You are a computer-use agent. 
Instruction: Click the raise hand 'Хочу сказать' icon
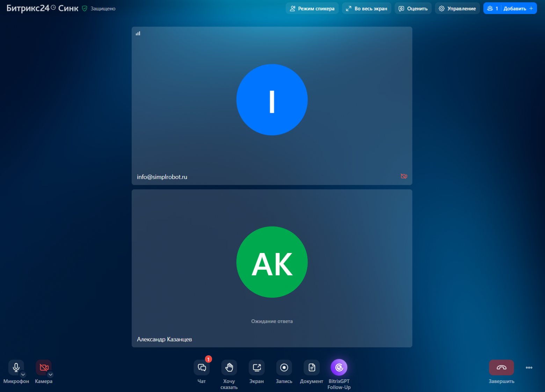229,368
